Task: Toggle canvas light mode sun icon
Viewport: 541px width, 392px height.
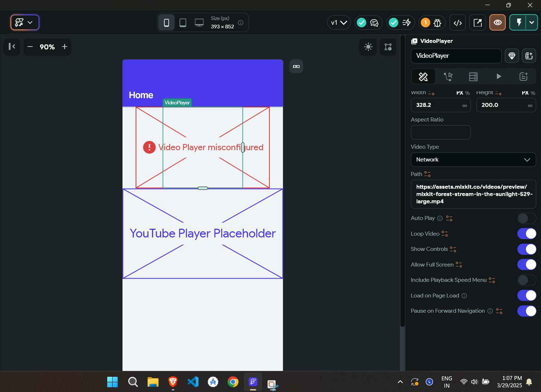Action: coord(368,47)
